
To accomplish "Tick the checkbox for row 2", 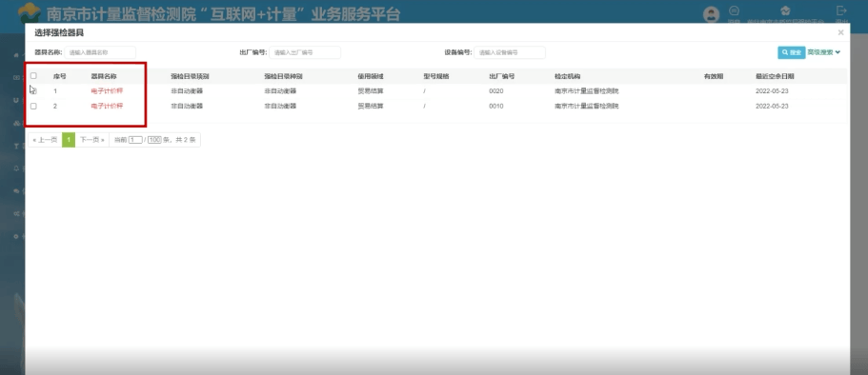I will 33,106.
